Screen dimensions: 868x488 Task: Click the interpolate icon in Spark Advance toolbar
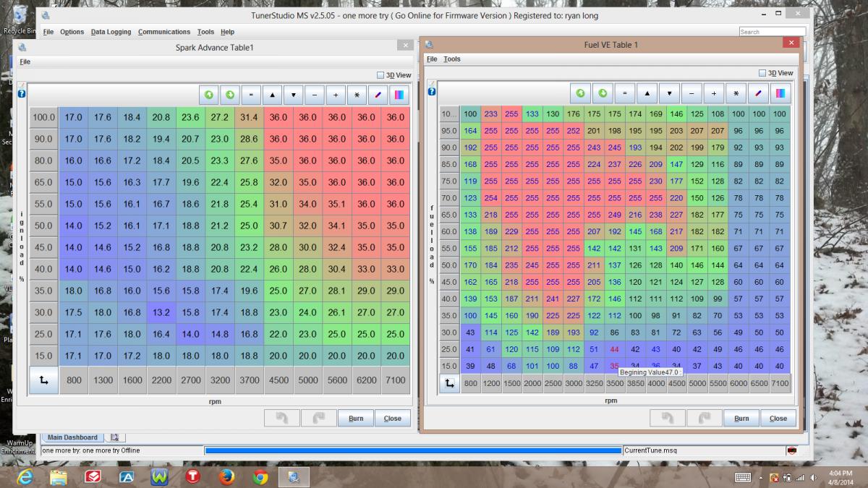(x=378, y=95)
